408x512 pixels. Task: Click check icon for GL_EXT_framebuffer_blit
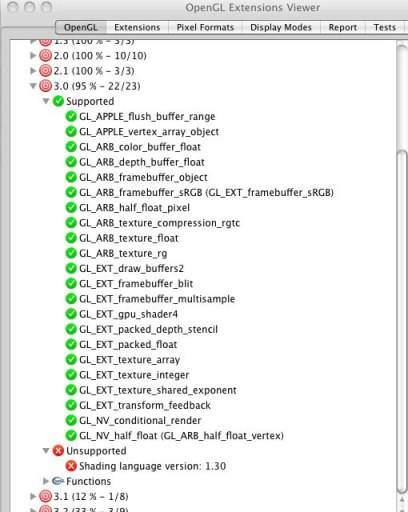(x=71, y=284)
